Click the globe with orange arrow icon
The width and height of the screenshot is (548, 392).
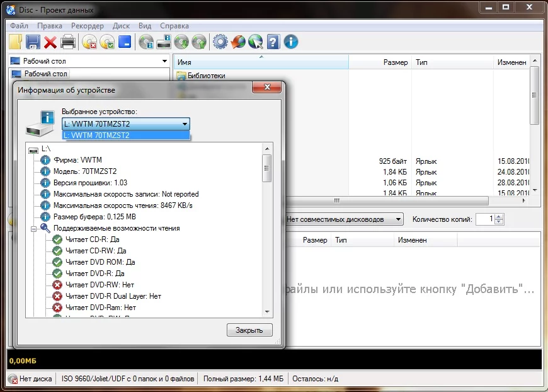coord(238,42)
